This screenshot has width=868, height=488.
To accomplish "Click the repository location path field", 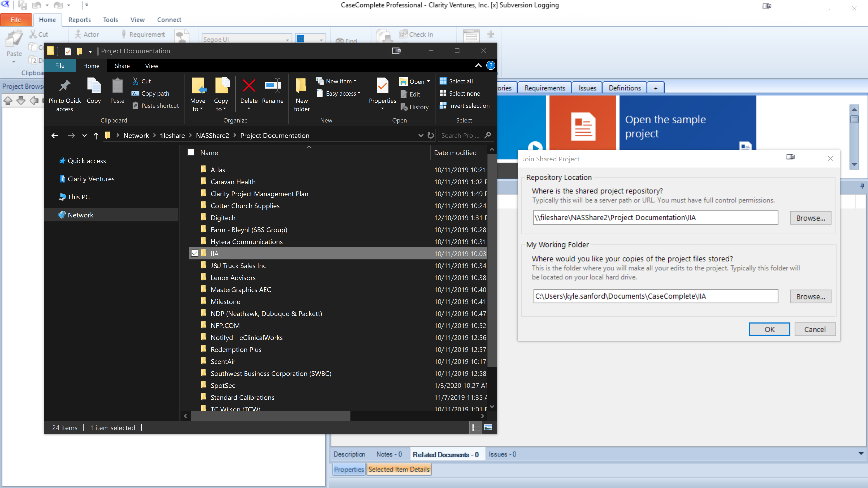I will pos(655,218).
